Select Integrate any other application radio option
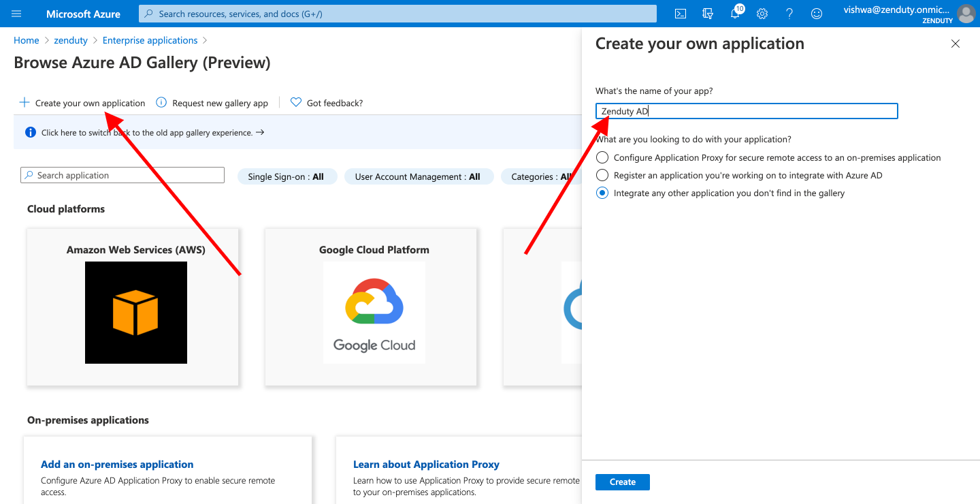 click(602, 193)
